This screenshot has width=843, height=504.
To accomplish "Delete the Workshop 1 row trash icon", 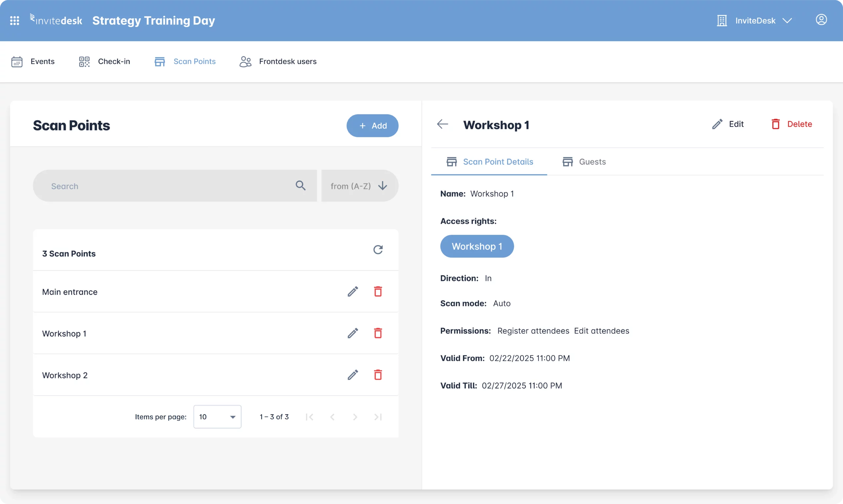I will [x=378, y=333].
